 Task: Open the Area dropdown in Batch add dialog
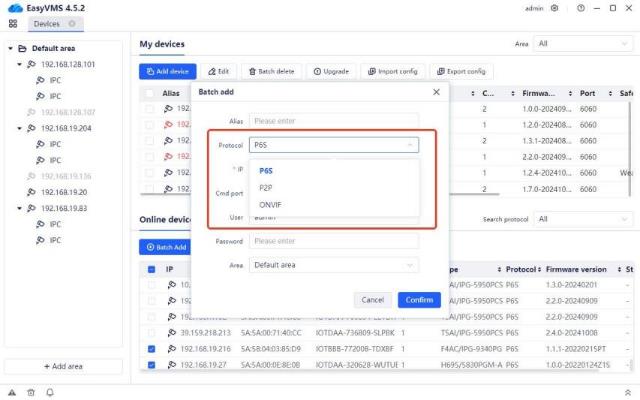[x=334, y=265]
